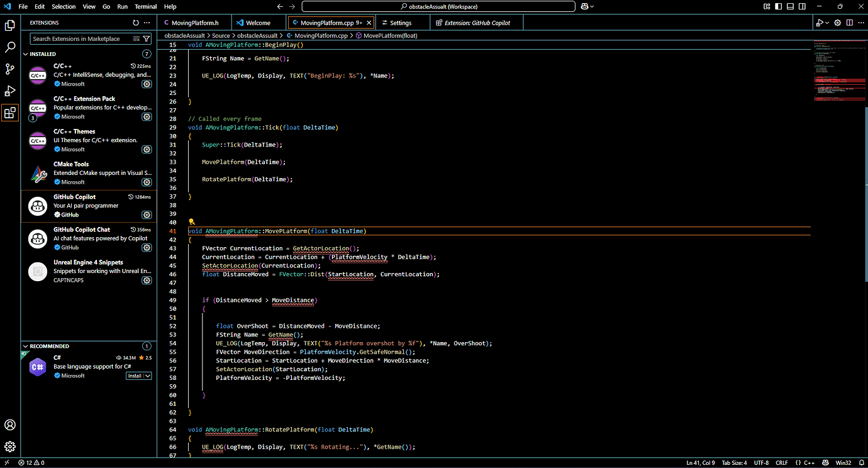This screenshot has width=868, height=468.
Task: Open the run/debug dropdown arrow
Action: [826, 23]
